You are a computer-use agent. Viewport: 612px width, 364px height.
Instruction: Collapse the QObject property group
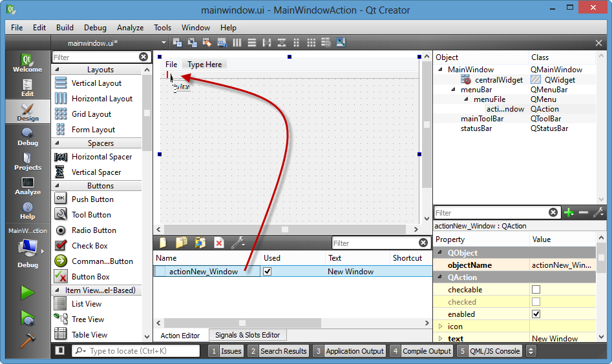pos(441,252)
